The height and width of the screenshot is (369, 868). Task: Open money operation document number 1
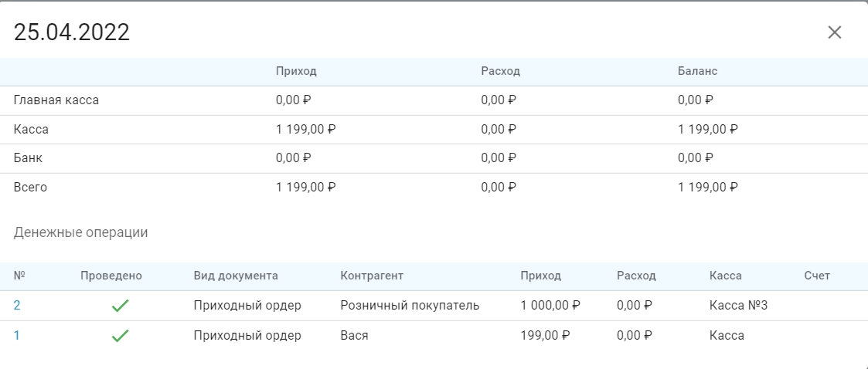pos(16,335)
